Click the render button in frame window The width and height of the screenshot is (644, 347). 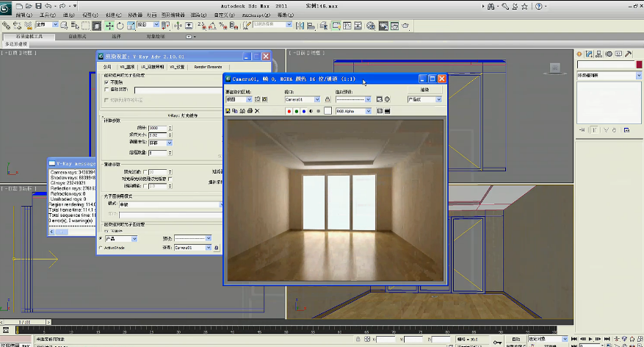pyautogui.click(x=424, y=90)
